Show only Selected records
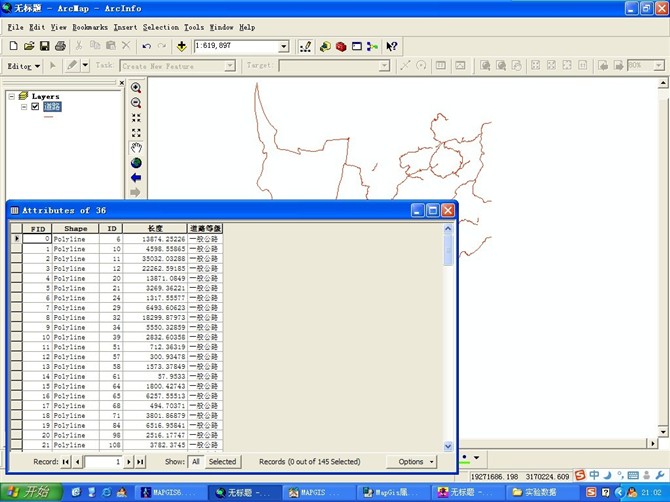 coord(222,462)
